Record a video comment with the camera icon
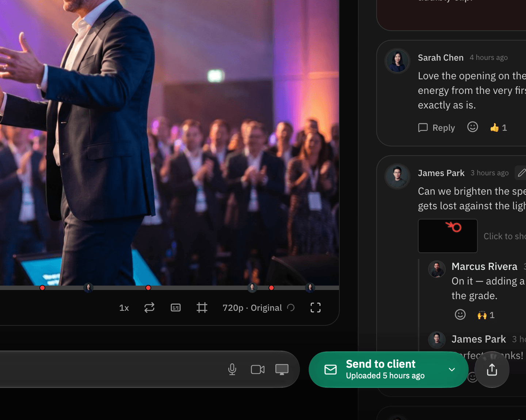 pyautogui.click(x=258, y=370)
